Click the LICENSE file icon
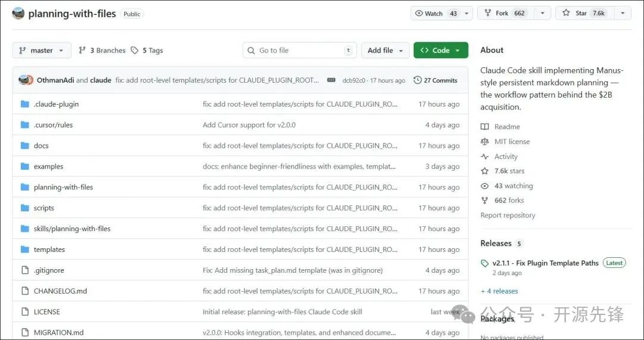The image size is (644, 340). click(25, 311)
